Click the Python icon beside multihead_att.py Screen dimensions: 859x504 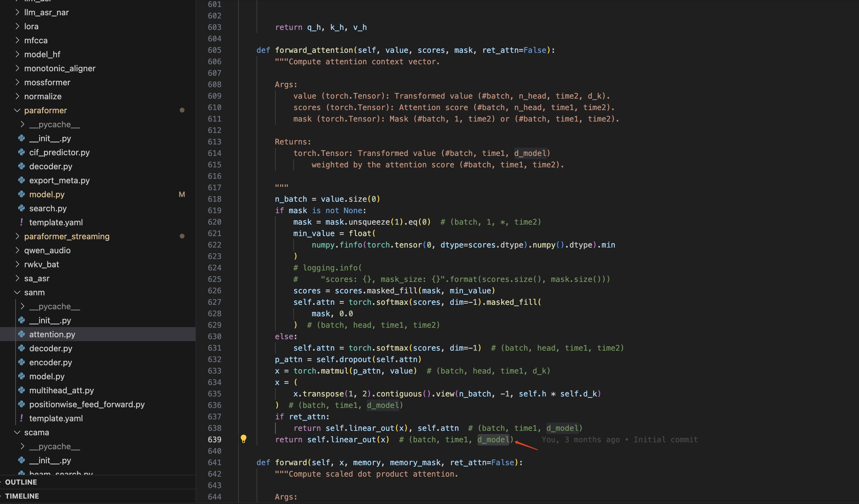pos(21,390)
